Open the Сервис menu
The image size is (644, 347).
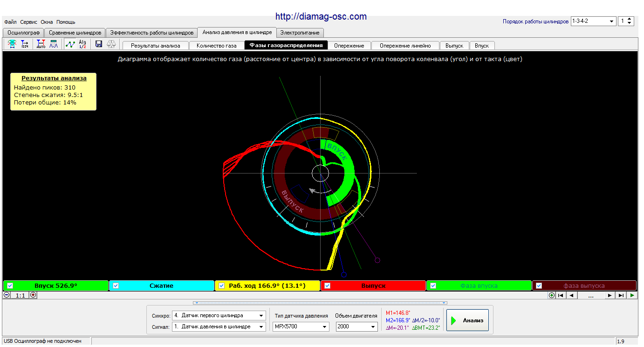[29, 22]
